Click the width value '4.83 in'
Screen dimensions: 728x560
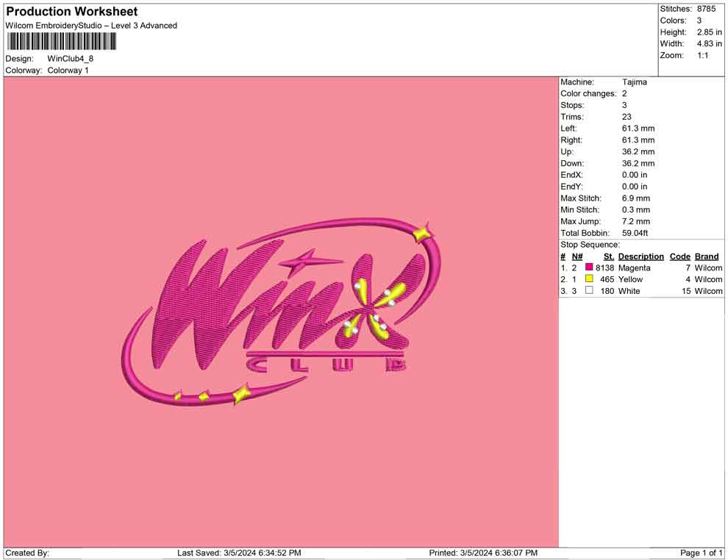(709, 43)
